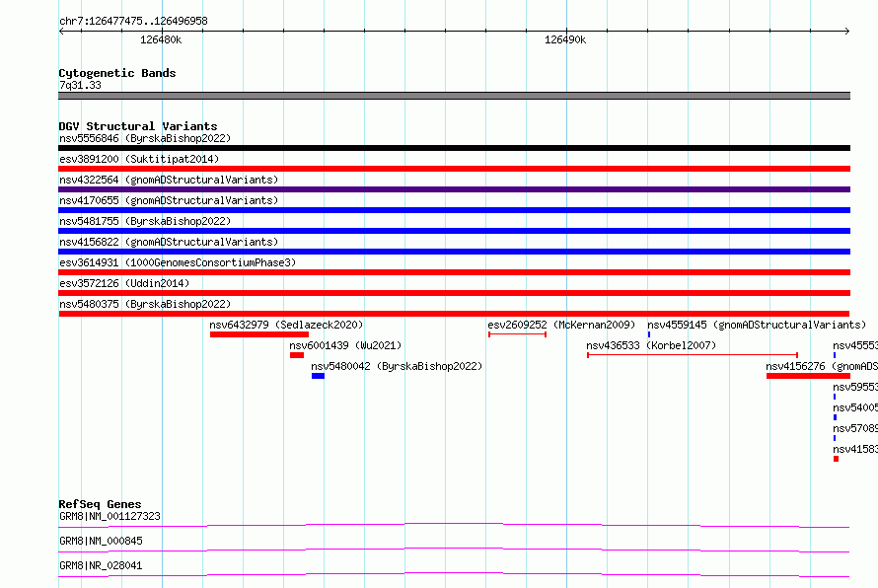Click the magenta GRM8|NM_001127323 transcript line
Image resolution: width=878 pixels, height=588 pixels.
454,525
